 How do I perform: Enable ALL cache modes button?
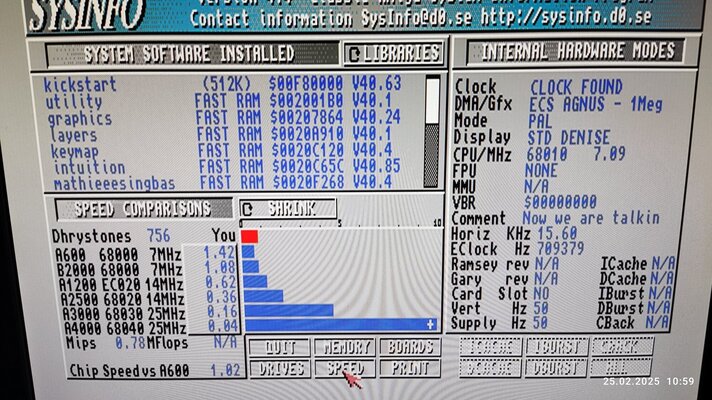(621, 367)
